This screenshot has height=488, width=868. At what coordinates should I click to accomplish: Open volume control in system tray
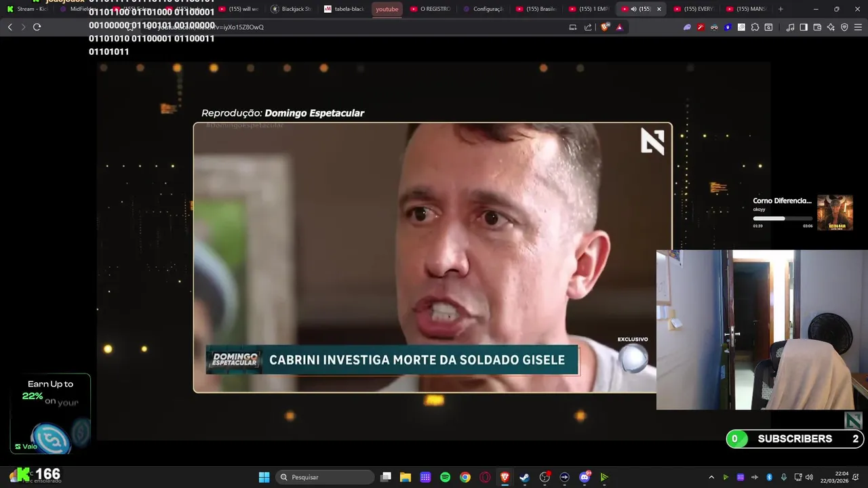pyautogui.click(x=809, y=477)
